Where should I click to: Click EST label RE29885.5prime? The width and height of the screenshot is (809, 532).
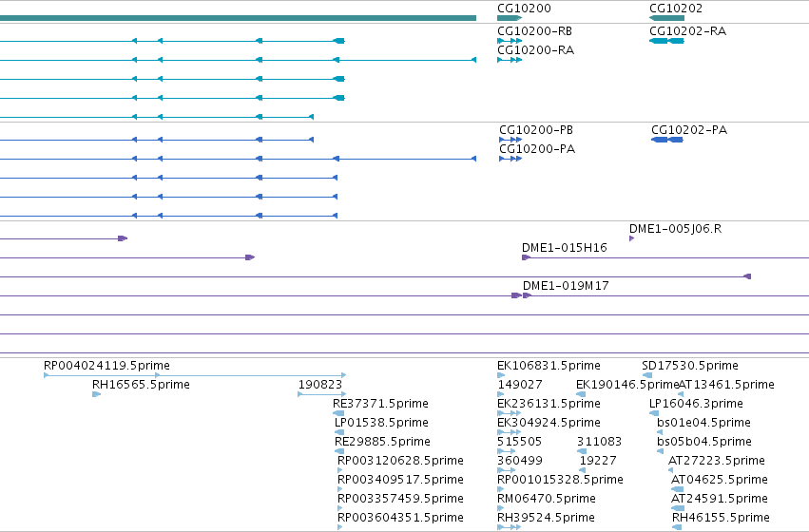(382, 442)
